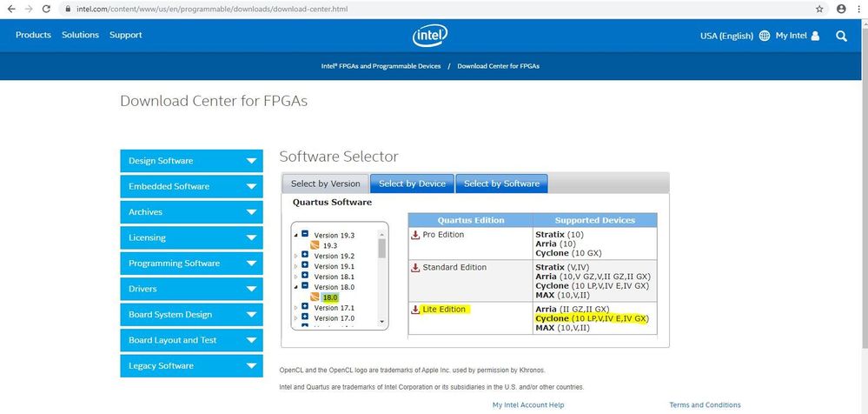Expand the Design Software sidebar section
The height and width of the screenshot is (414, 868).
pos(191,161)
